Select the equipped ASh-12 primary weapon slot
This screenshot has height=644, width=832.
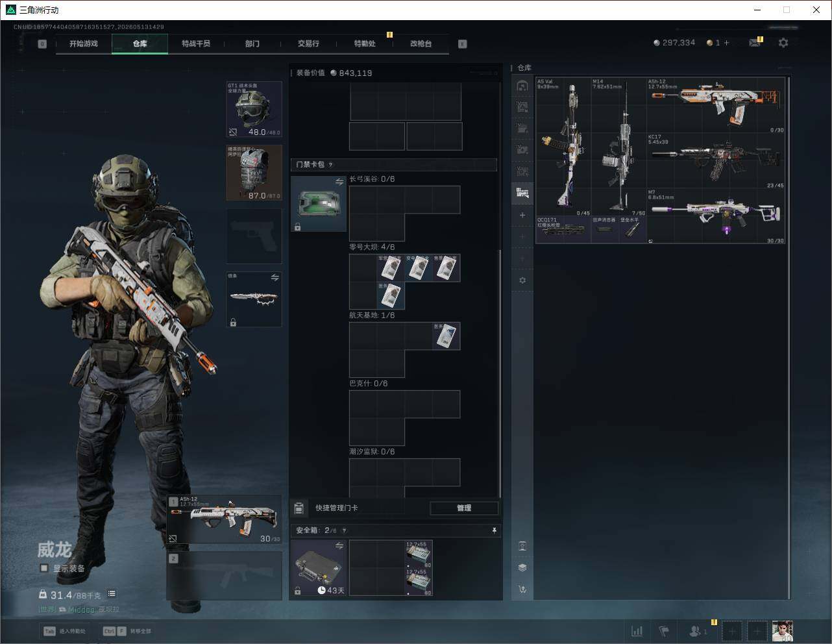click(225, 520)
